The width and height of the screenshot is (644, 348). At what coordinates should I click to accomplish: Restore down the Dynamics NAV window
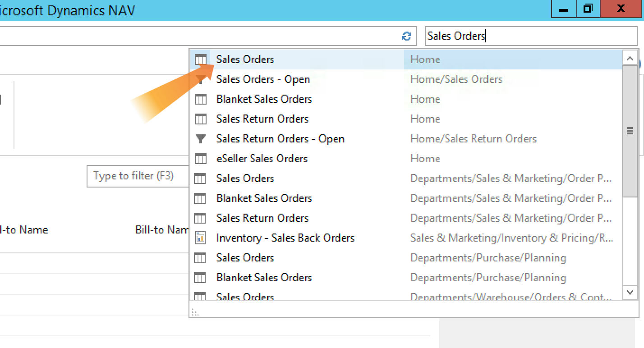click(x=588, y=9)
